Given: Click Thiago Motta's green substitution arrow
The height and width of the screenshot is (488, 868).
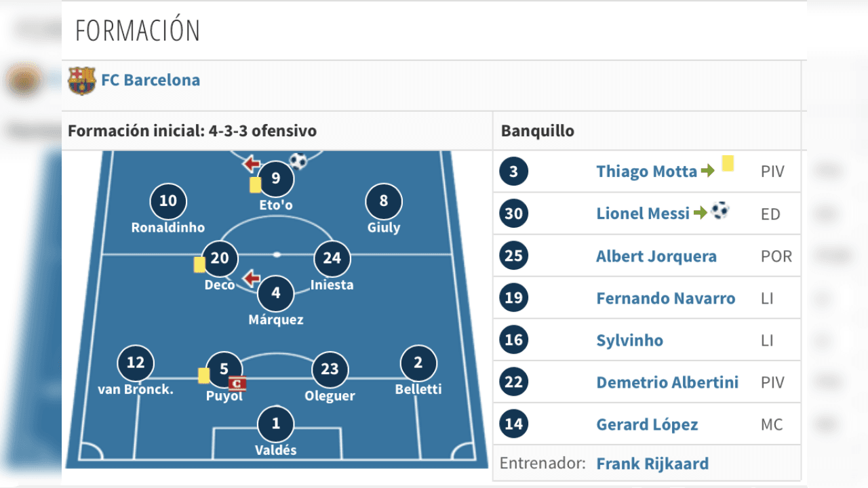Looking at the screenshot, I should 707,171.
